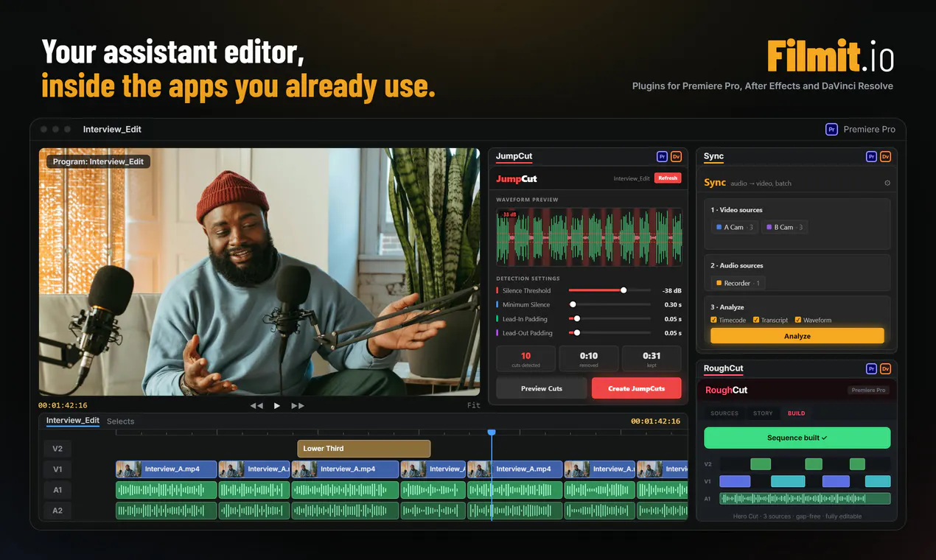Switch to the RoughCut panel tab
The width and height of the screenshot is (936, 560).
(723, 368)
